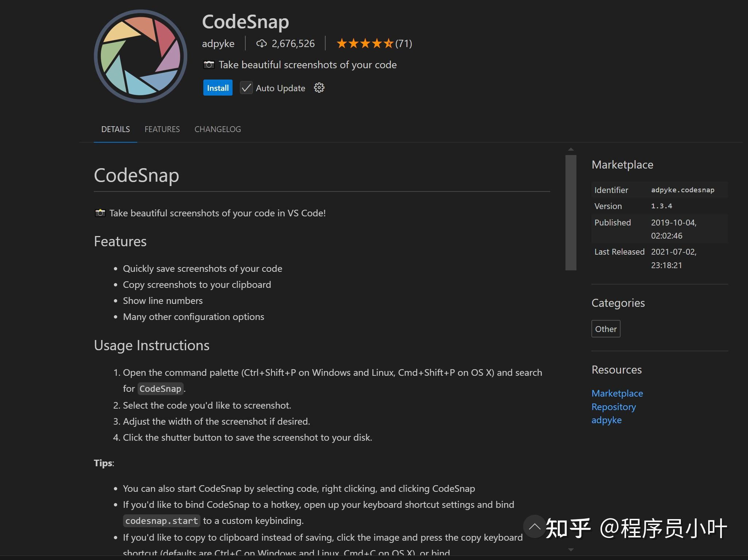Expand the Categories section entry Other
Viewport: 748px width, 560px height.
605,329
